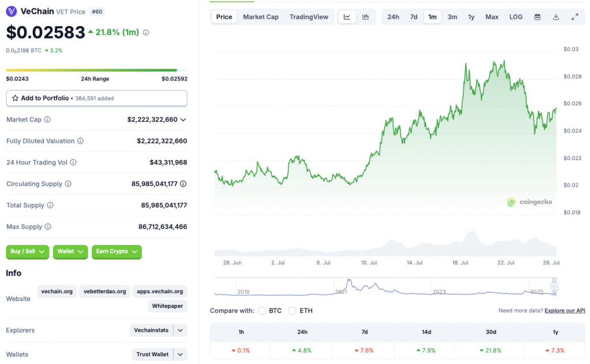Select Max chart range
The width and height of the screenshot is (590, 364).
pos(492,17)
